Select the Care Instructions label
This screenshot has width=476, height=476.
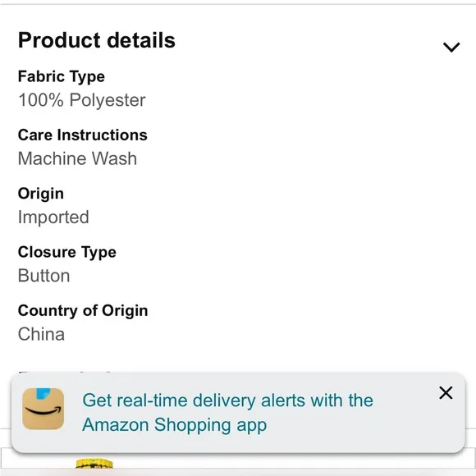tap(83, 135)
